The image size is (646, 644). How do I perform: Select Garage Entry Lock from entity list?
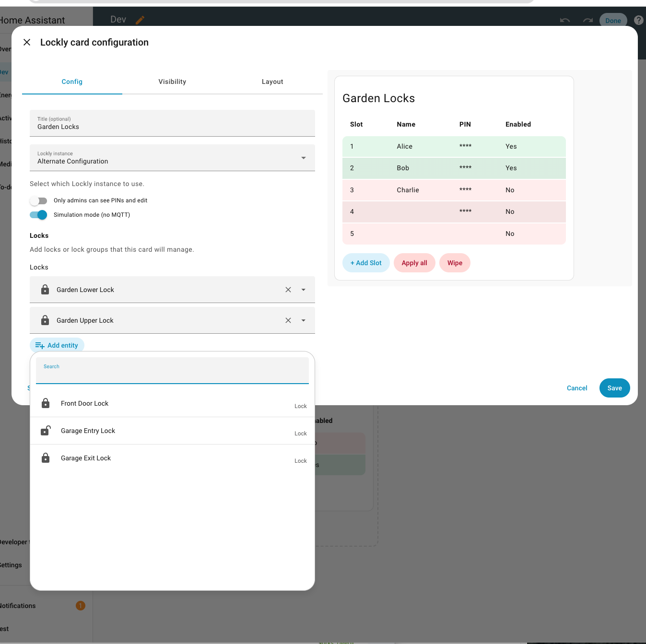tap(172, 431)
